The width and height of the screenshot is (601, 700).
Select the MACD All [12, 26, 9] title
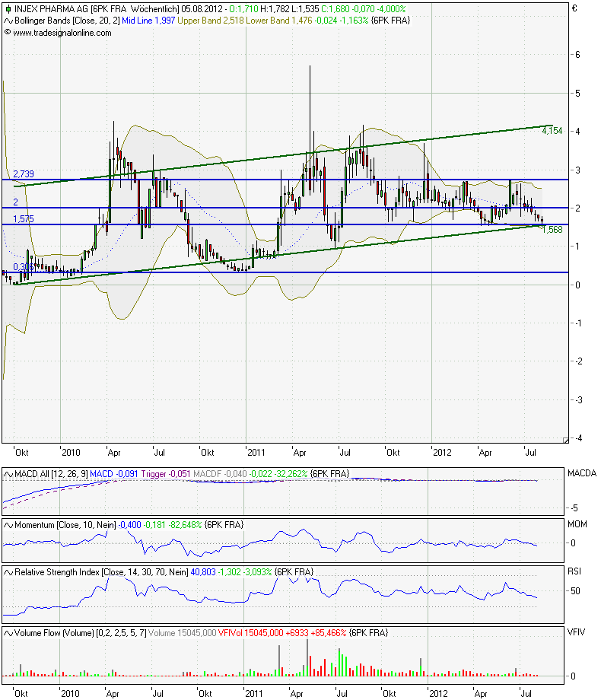[51, 474]
